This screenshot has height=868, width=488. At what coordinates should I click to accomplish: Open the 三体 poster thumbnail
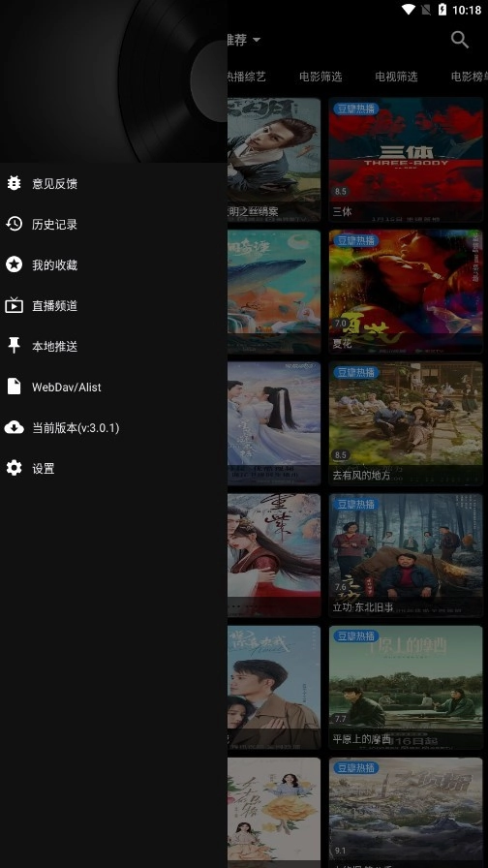[406, 160]
